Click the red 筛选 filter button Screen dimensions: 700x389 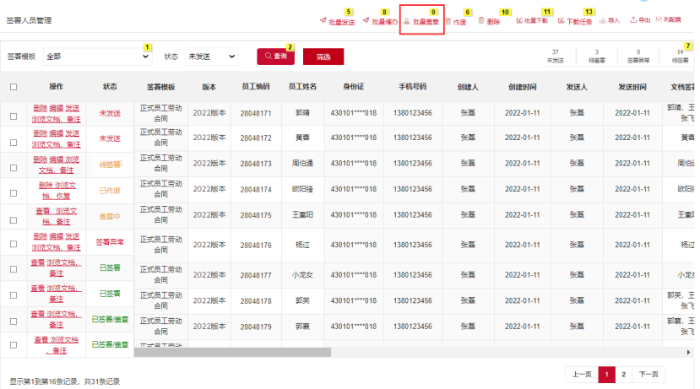coord(323,57)
